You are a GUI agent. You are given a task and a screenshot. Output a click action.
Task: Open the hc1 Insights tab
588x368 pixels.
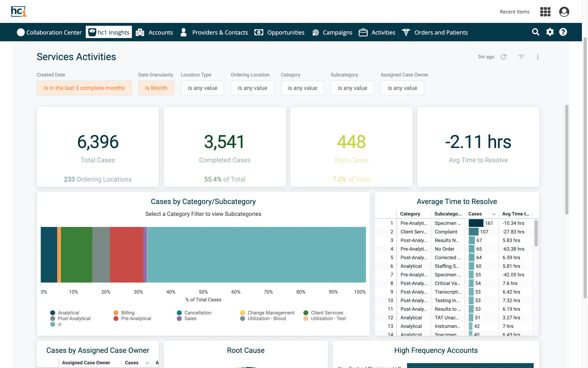pos(109,32)
